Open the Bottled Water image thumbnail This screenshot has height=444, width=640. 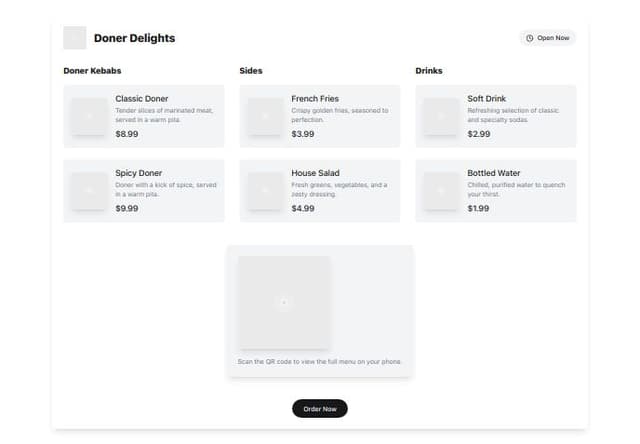pyautogui.click(x=441, y=191)
